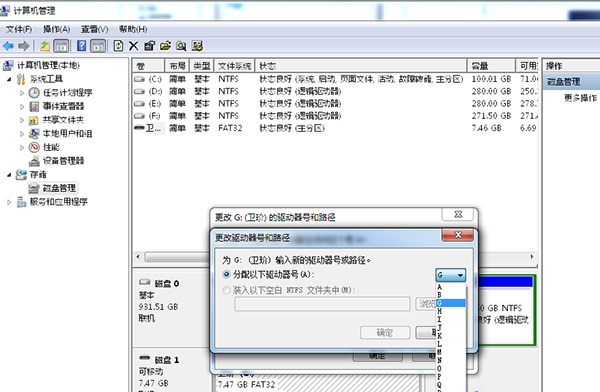Viewport: 600px width, 392px height.
Task: Click the magnifier search toolbar icon
Action: (x=181, y=46)
